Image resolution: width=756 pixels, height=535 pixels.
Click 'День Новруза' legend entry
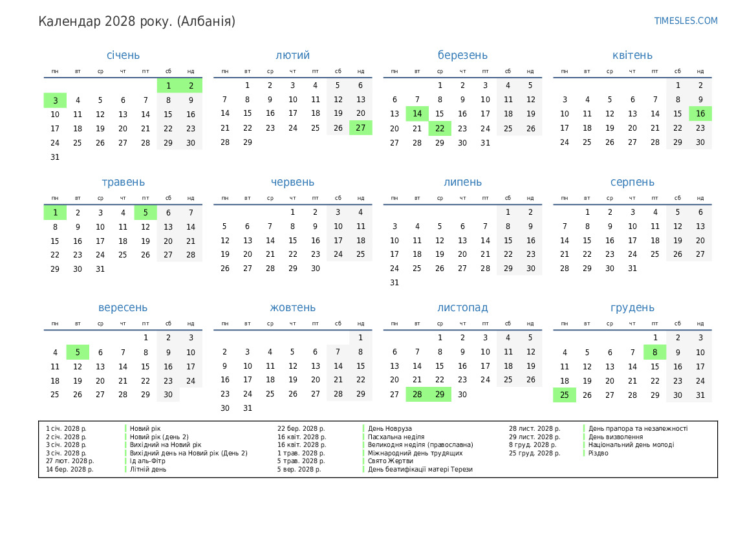click(x=389, y=428)
